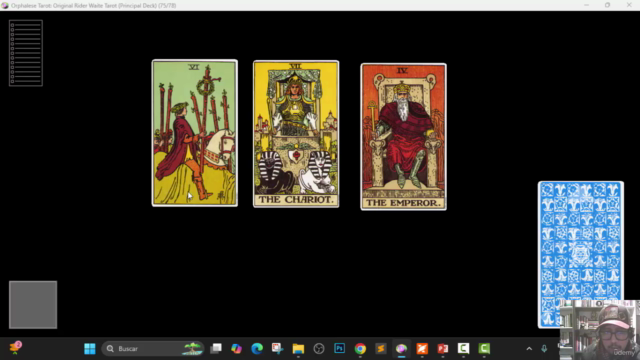Viewport: 640px width, 360px height.
Task: Click the Buscar taskbar search field
Action: [x=153, y=349]
